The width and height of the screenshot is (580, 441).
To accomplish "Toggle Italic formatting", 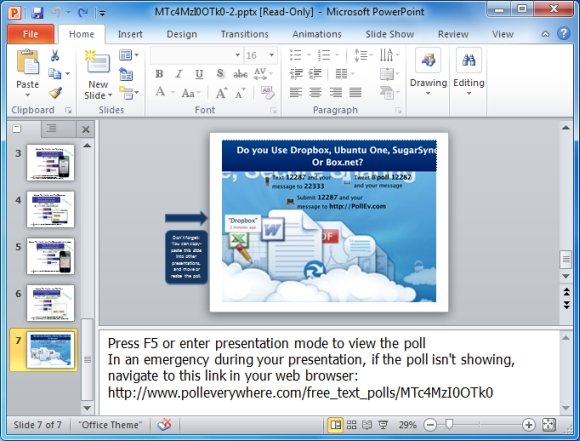I will [x=179, y=74].
